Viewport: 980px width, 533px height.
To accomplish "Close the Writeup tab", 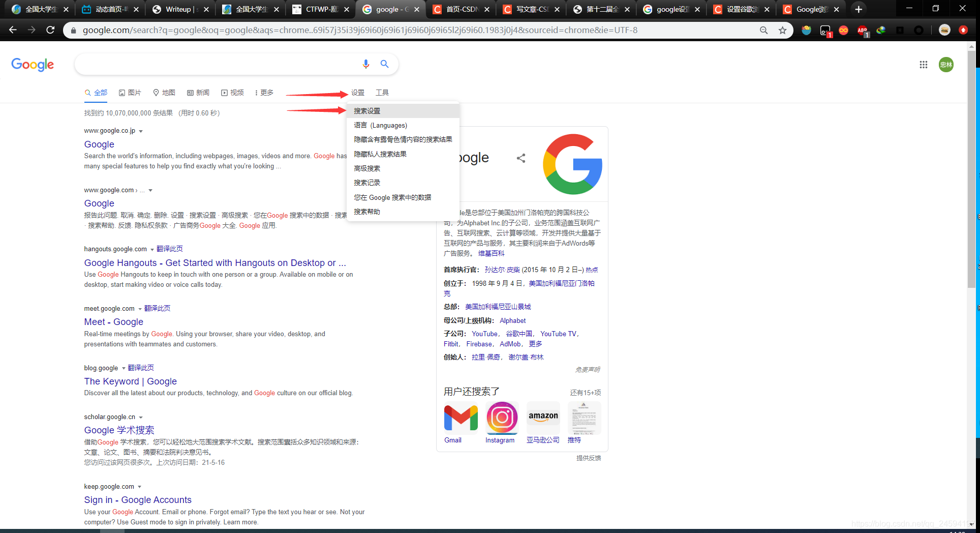I will 206,9.
